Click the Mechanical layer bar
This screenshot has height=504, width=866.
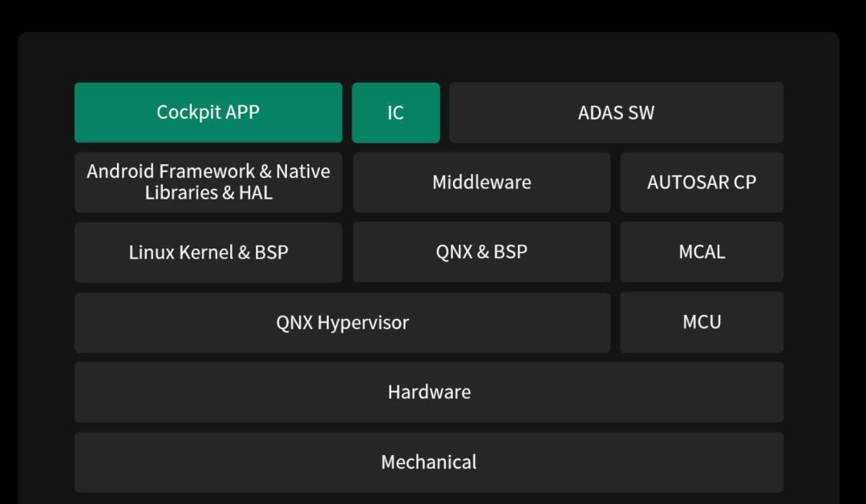(429, 462)
